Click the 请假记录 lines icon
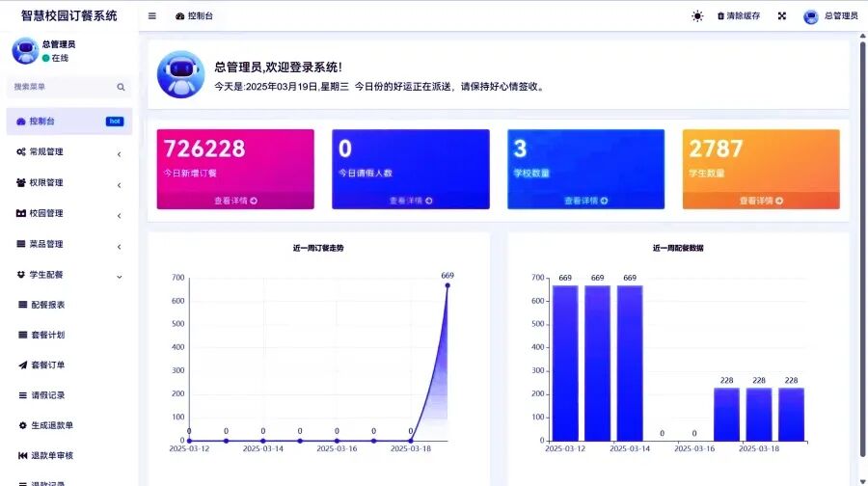The width and height of the screenshot is (868, 486). point(23,395)
